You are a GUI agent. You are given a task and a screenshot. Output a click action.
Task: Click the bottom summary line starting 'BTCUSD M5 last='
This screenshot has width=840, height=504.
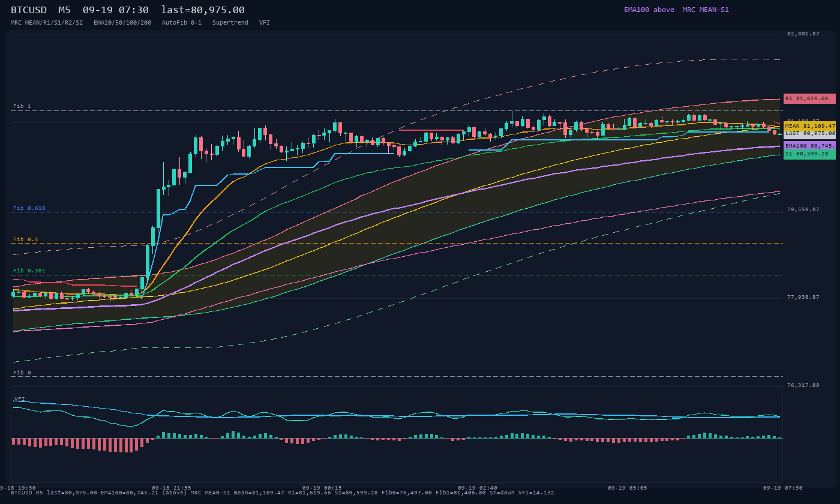[283, 493]
